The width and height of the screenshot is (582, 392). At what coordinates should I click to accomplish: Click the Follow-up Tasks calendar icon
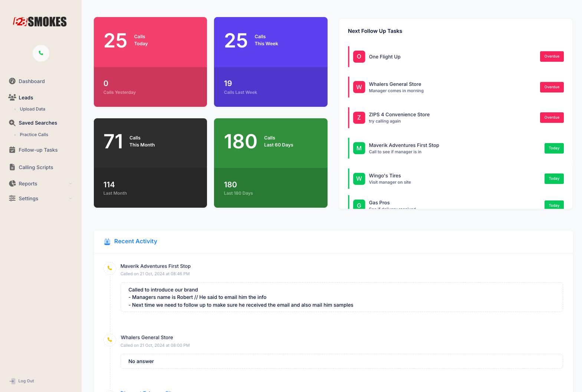click(12, 150)
